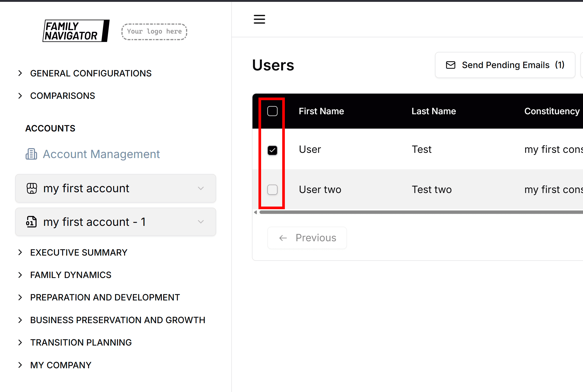583x392 pixels.
Task: Check the checkbox for User two
Action: pyautogui.click(x=272, y=190)
